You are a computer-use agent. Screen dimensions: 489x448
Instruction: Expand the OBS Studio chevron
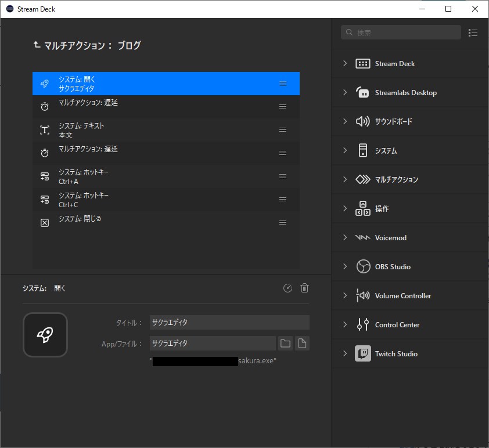[x=345, y=266]
